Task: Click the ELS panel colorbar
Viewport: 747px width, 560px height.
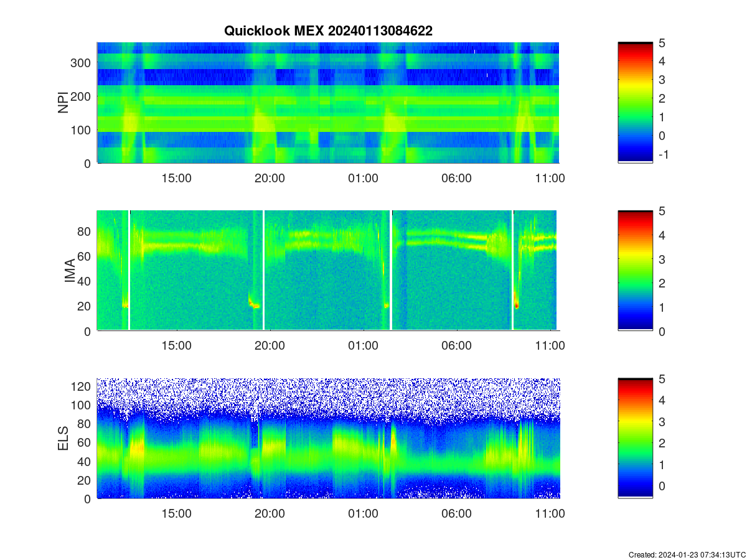Action: pyautogui.click(x=636, y=438)
